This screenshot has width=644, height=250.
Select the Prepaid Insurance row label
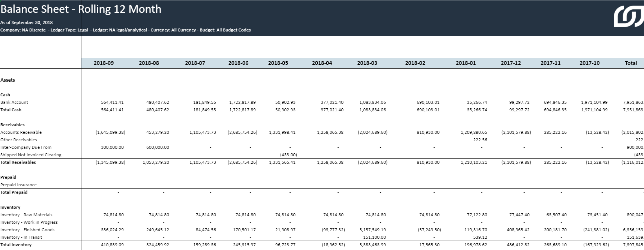pyautogui.click(x=18, y=185)
